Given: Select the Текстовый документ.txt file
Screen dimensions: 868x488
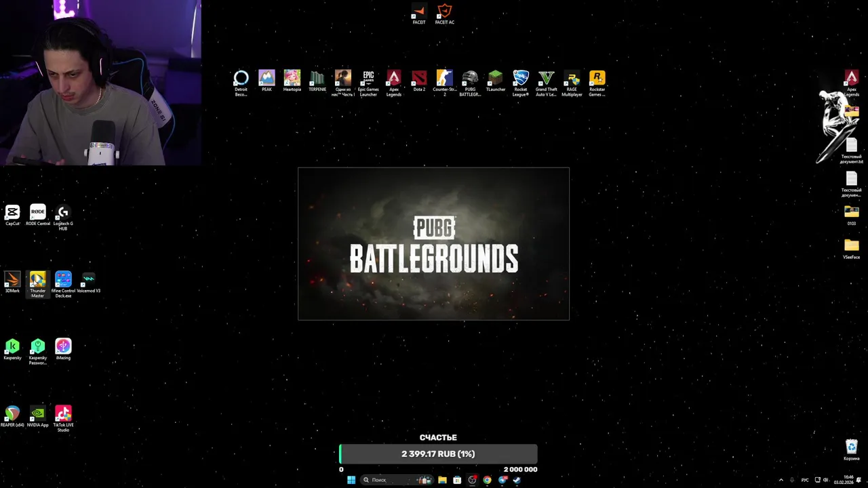Looking at the screenshot, I should pos(852,150).
